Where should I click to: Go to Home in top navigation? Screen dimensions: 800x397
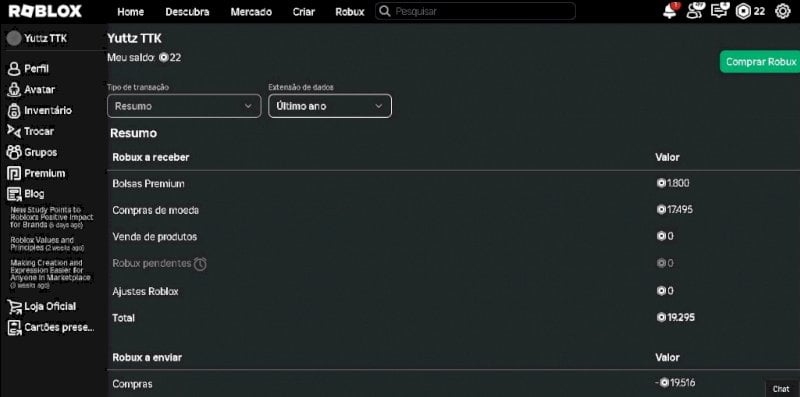coord(131,12)
